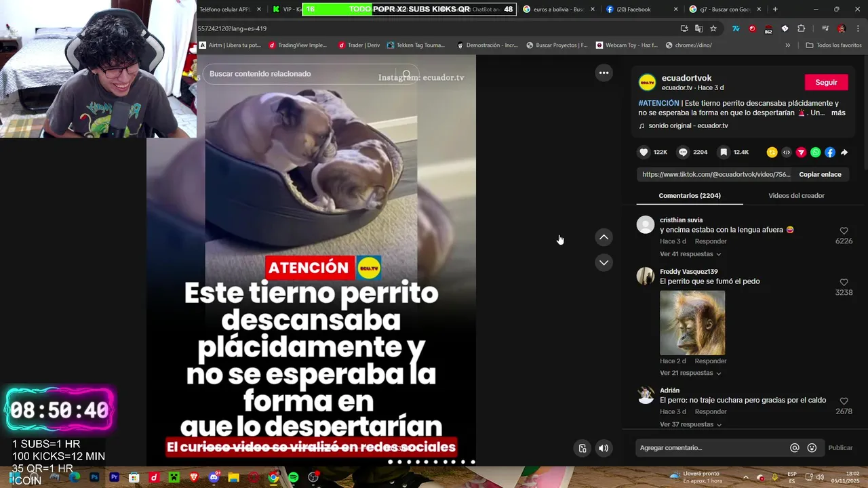Screen dimensions: 868x488
Task: Click the #ATENCIÓN hashtag in the caption
Action: point(658,103)
